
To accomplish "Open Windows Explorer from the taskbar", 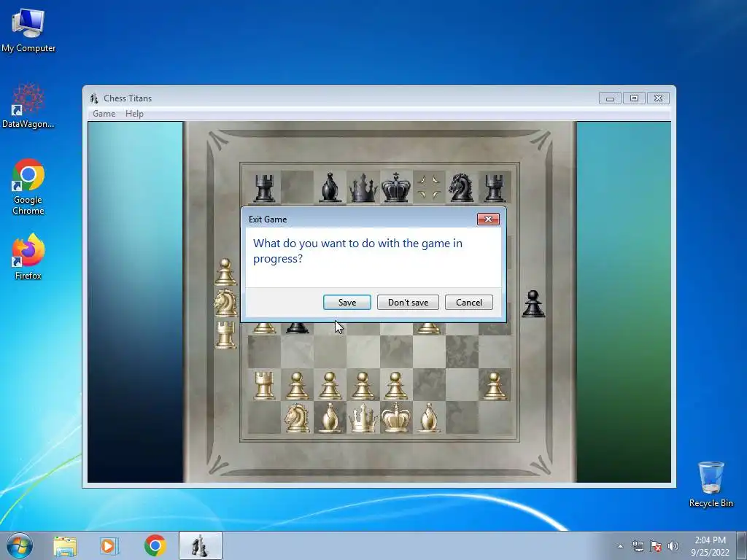I will (65, 546).
